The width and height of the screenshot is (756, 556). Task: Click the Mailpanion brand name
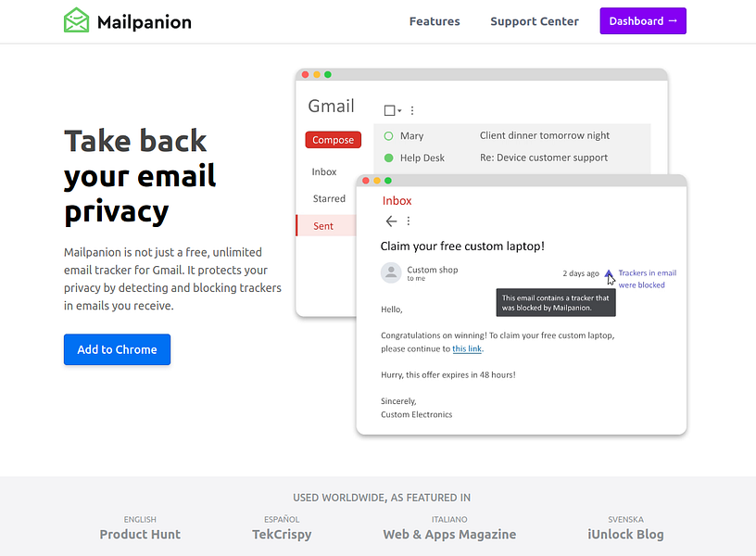click(145, 22)
